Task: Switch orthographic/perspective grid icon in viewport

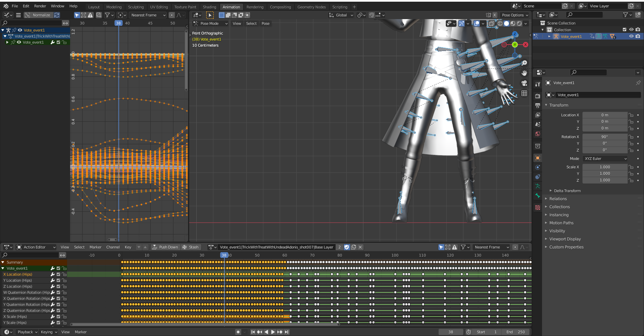Action: coord(524,93)
